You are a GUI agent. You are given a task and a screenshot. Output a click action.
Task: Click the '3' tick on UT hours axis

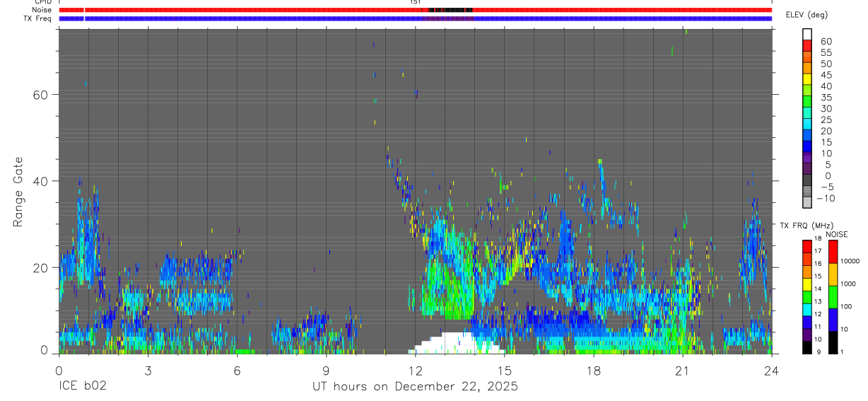coord(148,369)
